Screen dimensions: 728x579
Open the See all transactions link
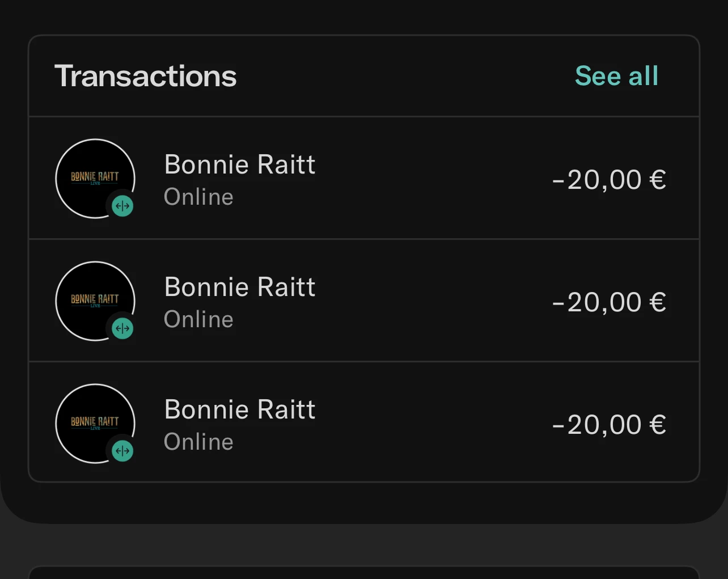pos(616,76)
